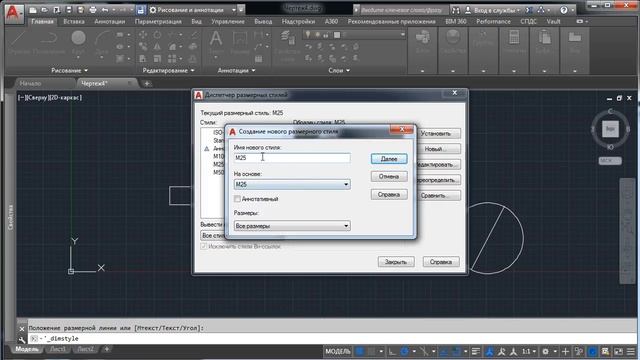
Task: Toggle hardware acceleration blue circle icon
Action: click(592, 351)
